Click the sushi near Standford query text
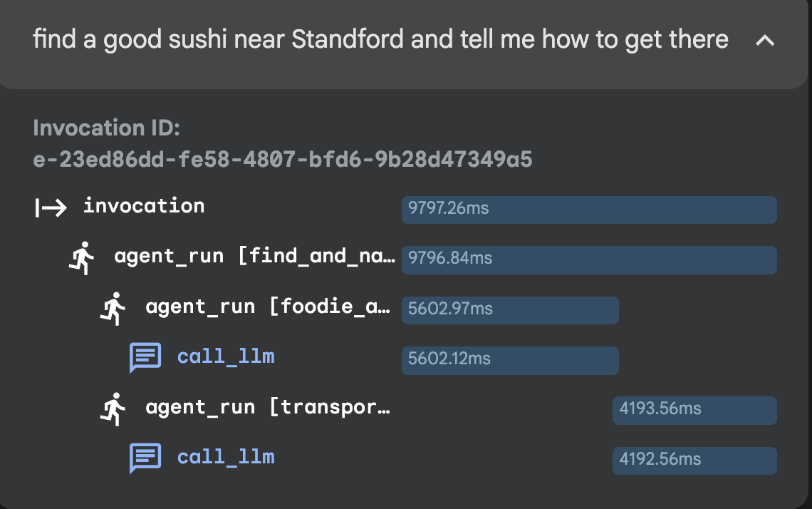This screenshot has height=509, width=812. coord(380,40)
